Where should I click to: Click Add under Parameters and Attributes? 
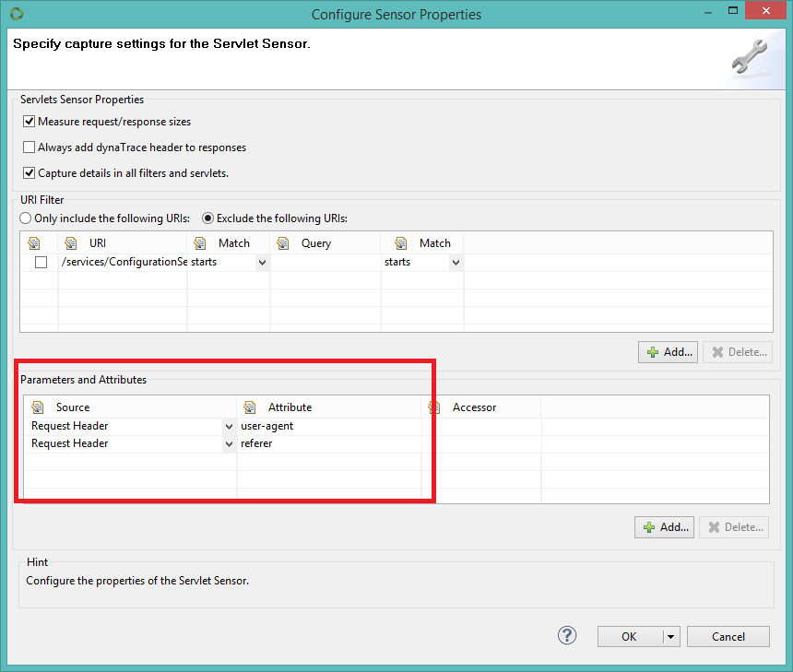[x=664, y=526]
